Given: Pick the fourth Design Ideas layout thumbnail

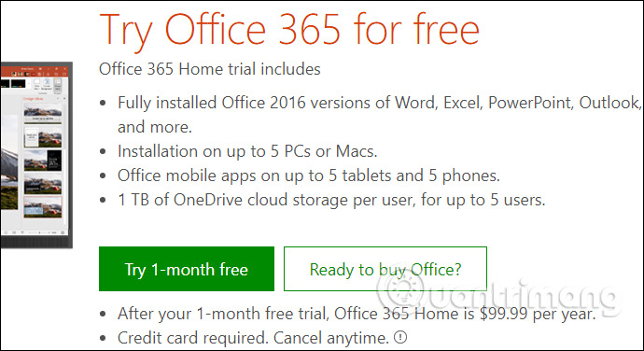Looking at the screenshot, I should (x=43, y=184).
